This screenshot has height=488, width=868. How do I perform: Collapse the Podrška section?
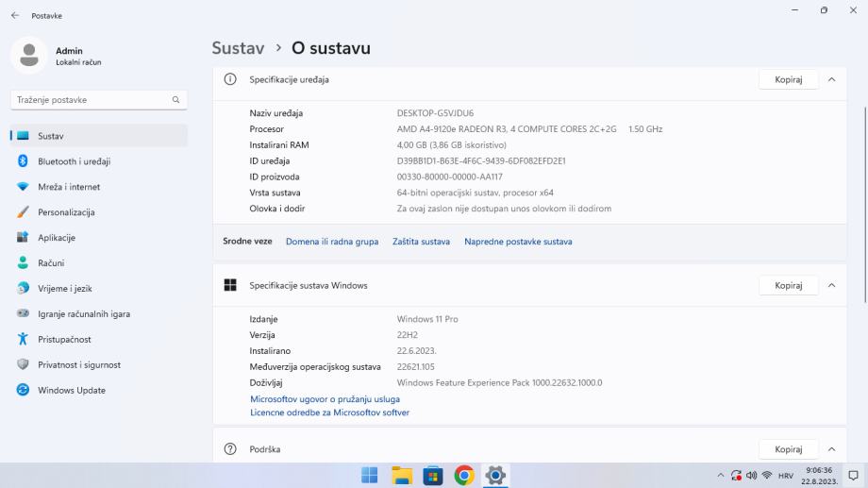pyautogui.click(x=831, y=449)
